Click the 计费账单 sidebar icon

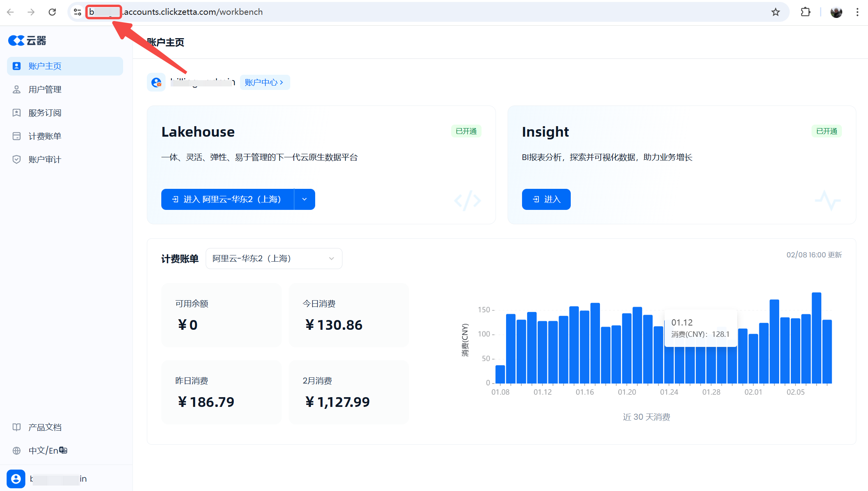pyautogui.click(x=16, y=136)
